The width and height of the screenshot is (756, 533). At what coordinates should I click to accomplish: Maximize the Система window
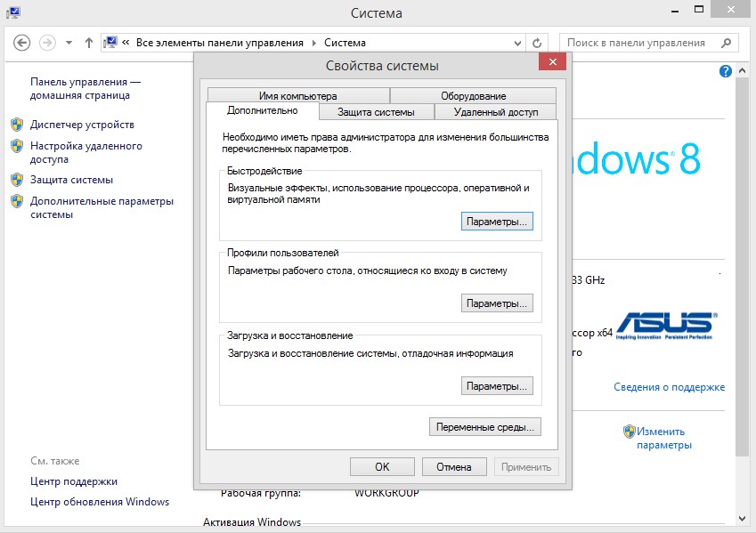tap(699, 9)
